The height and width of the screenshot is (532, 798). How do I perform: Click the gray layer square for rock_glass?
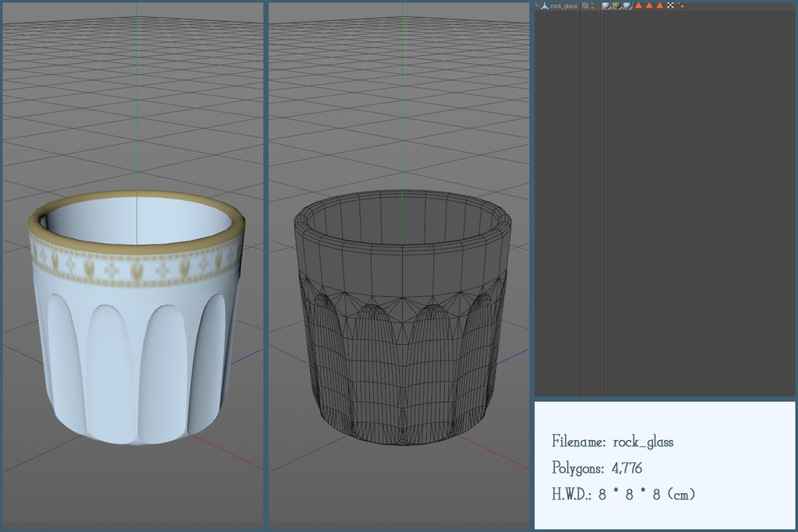click(585, 5)
